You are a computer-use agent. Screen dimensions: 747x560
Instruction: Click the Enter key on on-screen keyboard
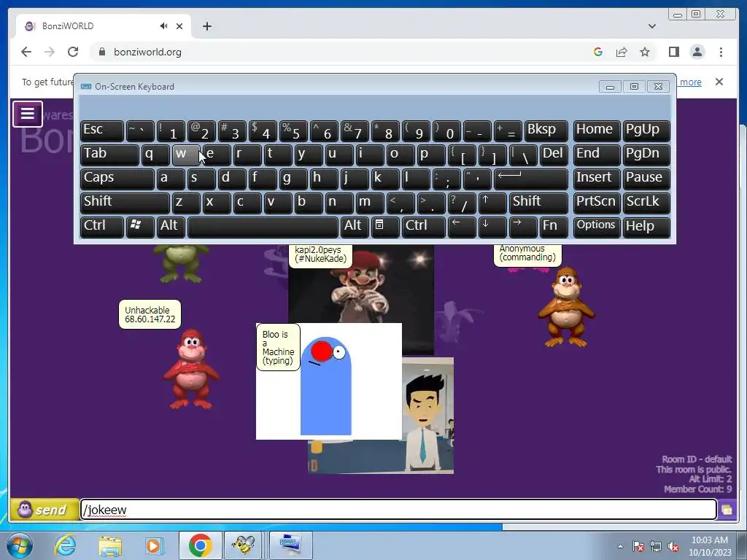[x=531, y=179]
